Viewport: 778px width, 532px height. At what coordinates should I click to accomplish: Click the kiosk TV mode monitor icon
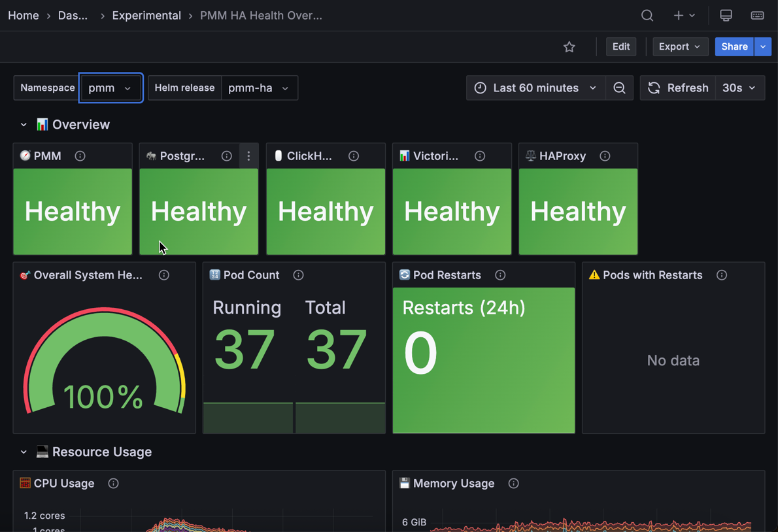[x=726, y=15]
